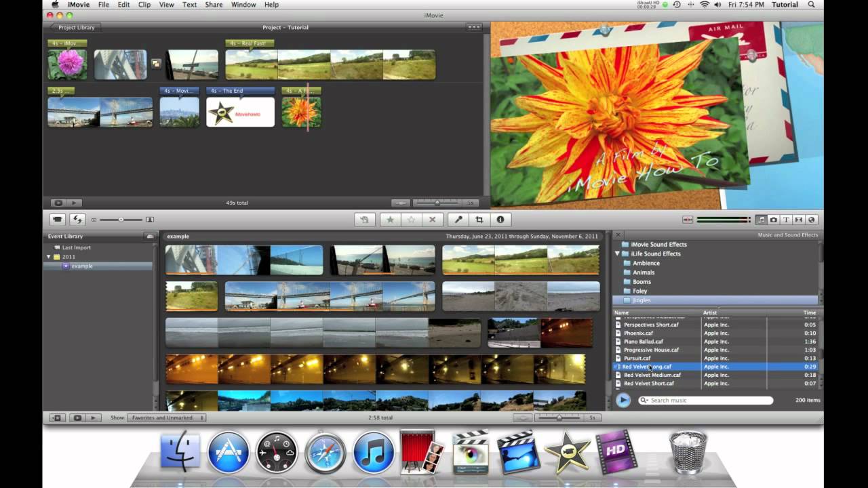Click the Time column header
Screen dimensions: 868x488
click(x=810, y=313)
